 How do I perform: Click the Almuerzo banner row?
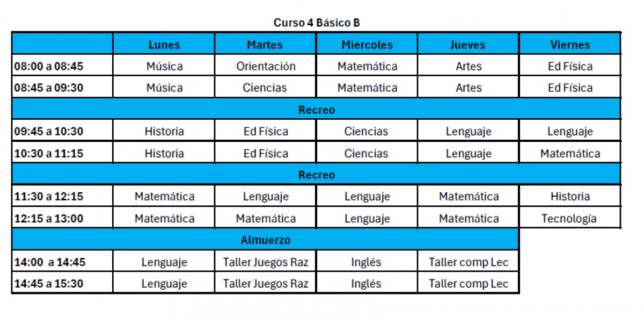click(x=266, y=240)
